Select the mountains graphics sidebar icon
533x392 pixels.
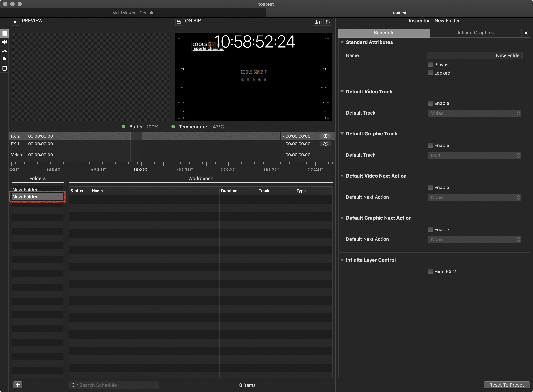[x=5, y=51]
